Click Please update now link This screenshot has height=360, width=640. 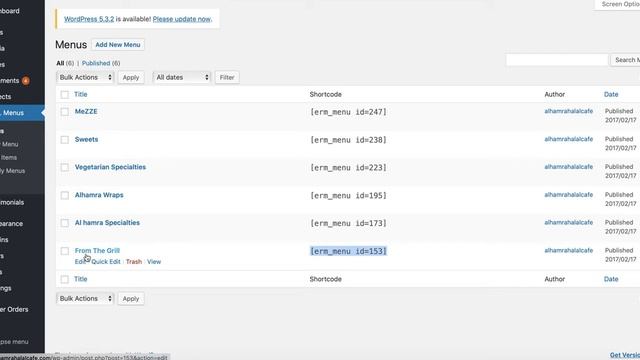coord(182,19)
